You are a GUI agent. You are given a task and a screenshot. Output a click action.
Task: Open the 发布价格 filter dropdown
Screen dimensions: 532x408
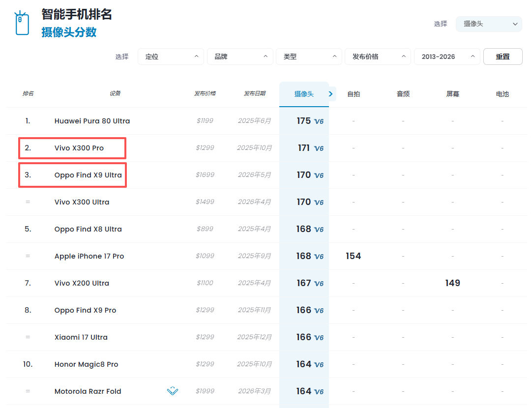pyautogui.click(x=378, y=57)
